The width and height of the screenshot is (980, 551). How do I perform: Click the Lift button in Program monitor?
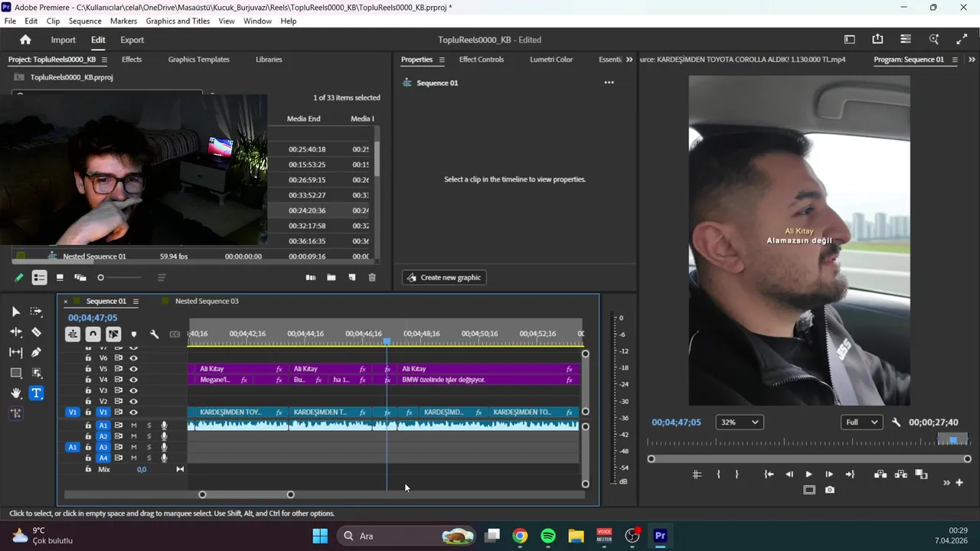pos(880,474)
